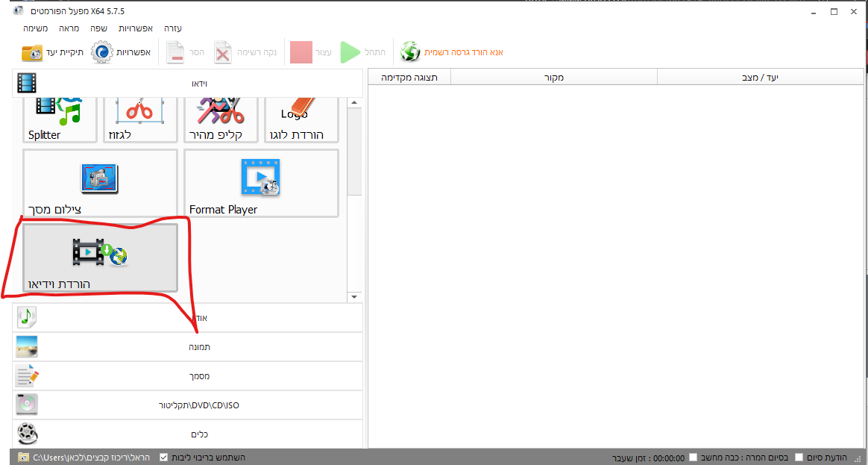Click the תצוגה מקדימה column header
Image resolution: width=868 pixels, height=465 pixels.
[409, 78]
